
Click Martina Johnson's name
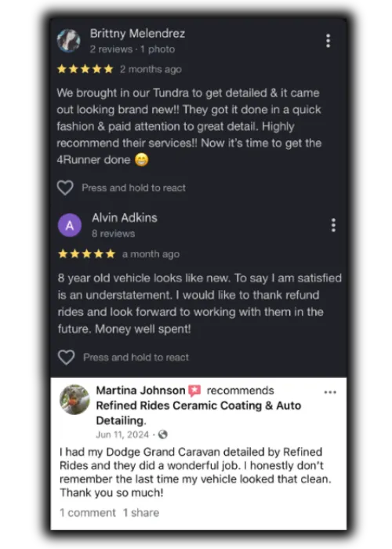tap(140, 390)
